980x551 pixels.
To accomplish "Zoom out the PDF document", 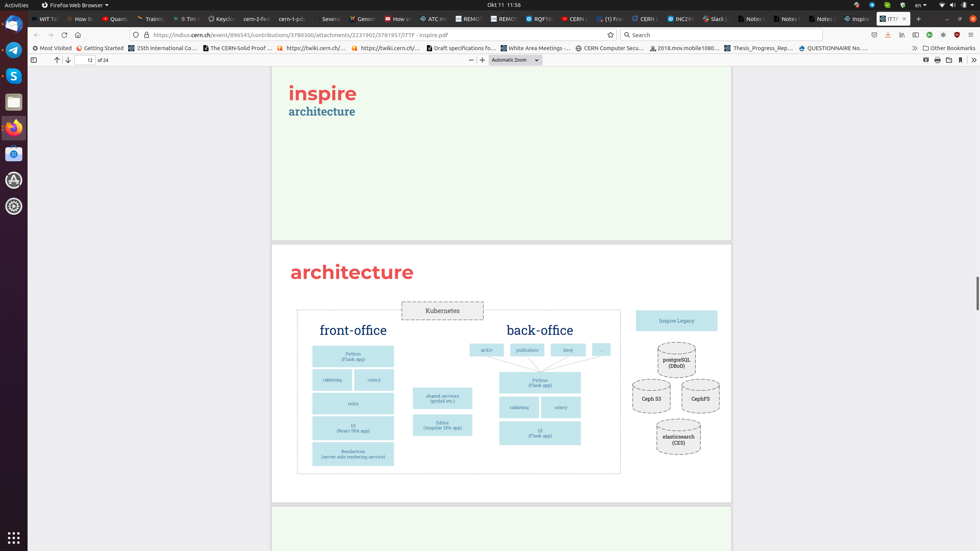I will [x=471, y=60].
